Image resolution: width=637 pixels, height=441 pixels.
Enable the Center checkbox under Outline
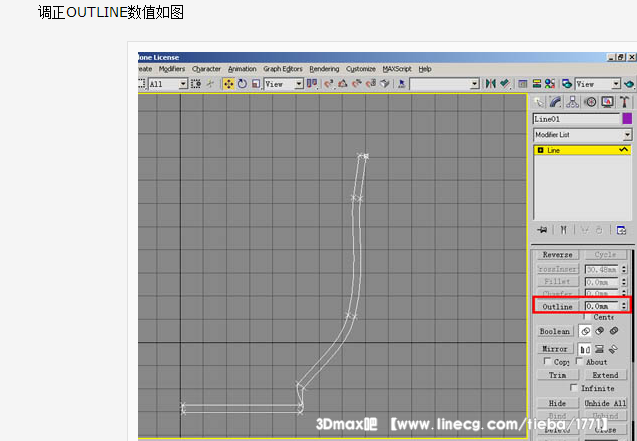pyautogui.click(x=587, y=316)
